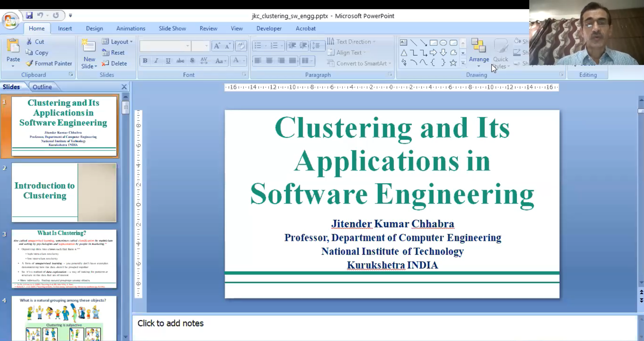Open the font name combo box

pyautogui.click(x=165, y=46)
